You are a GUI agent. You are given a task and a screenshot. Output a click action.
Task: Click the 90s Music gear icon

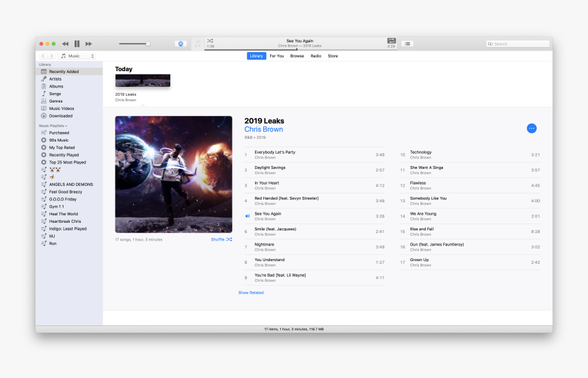(44, 140)
